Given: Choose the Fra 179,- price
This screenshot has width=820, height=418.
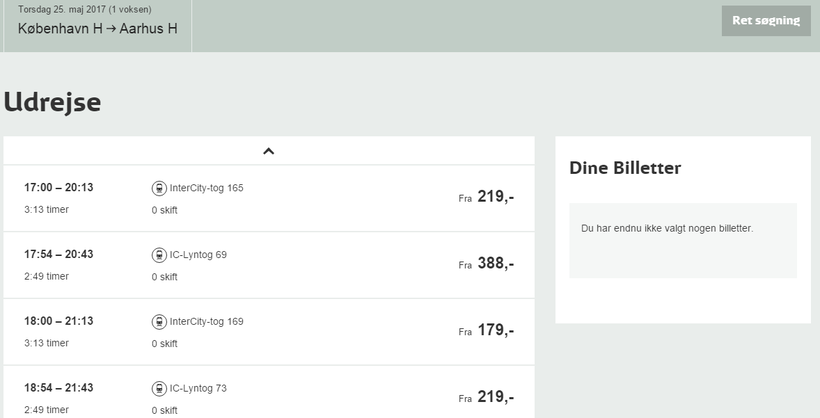Looking at the screenshot, I should 487,331.
